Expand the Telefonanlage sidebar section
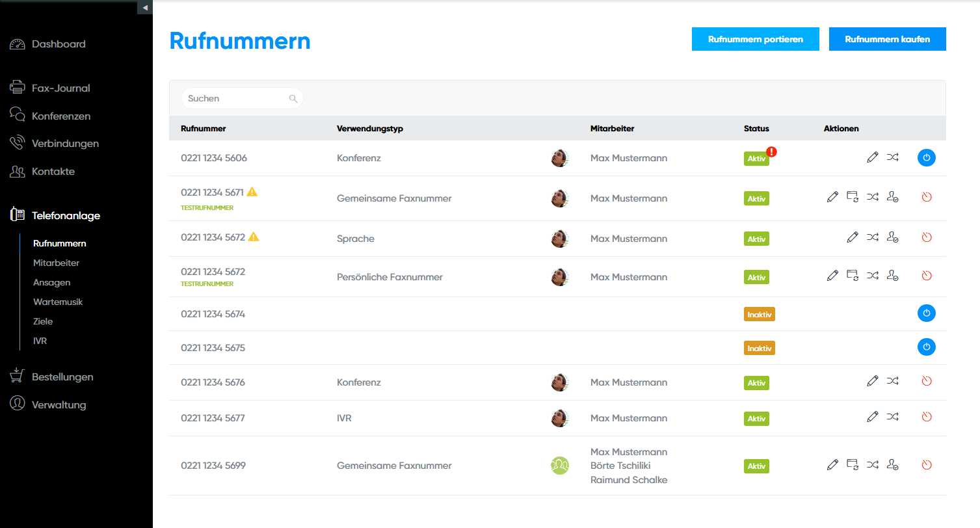 [66, 215]
